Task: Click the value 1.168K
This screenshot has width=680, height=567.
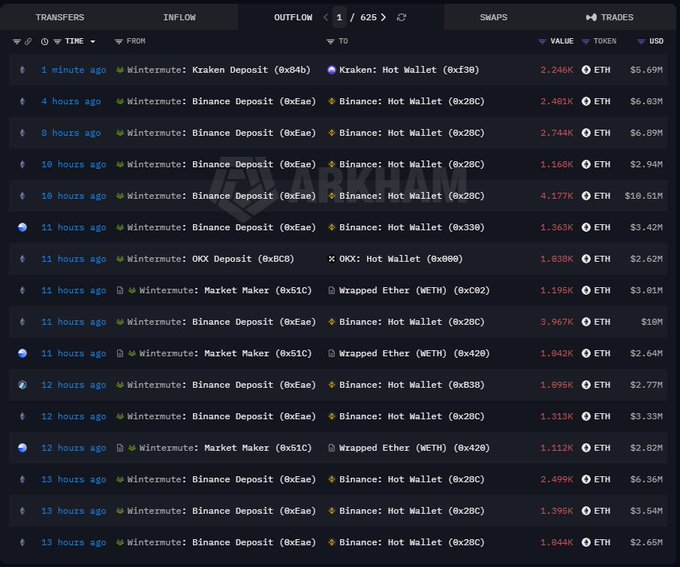Action: point(556,164)
